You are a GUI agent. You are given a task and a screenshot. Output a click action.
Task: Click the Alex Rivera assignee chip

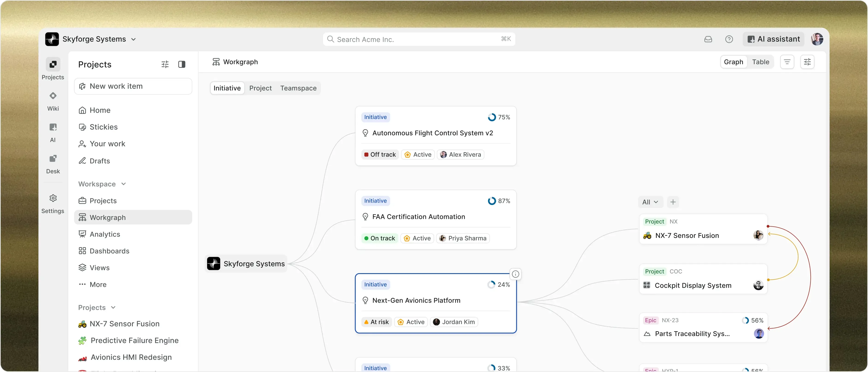pyautogui.click(x=461, y=154)
